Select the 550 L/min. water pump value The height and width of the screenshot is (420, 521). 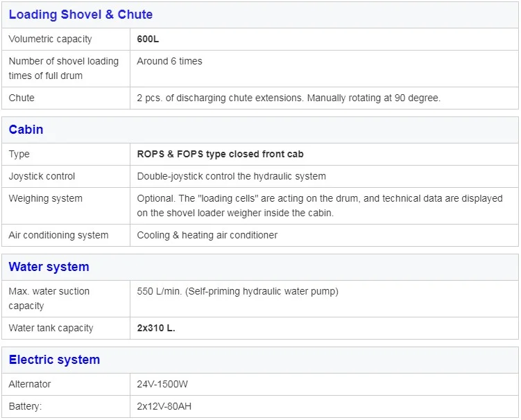237,291
